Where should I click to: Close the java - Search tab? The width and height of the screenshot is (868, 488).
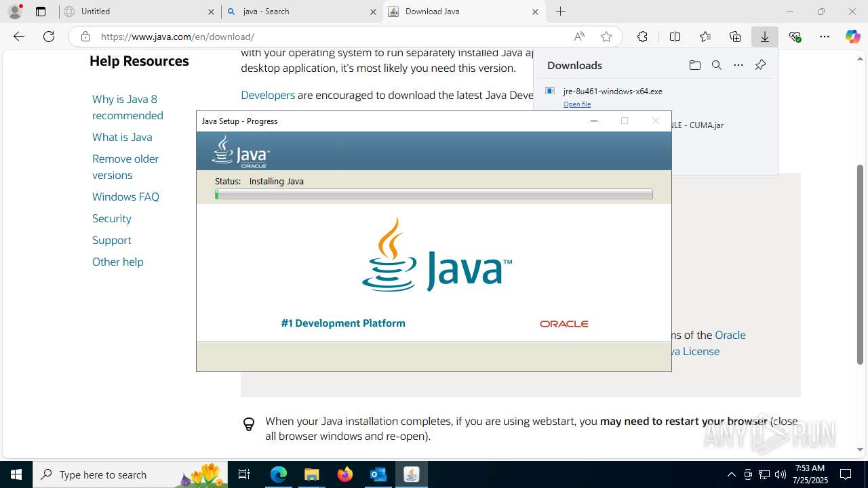(x=373, y=12)
